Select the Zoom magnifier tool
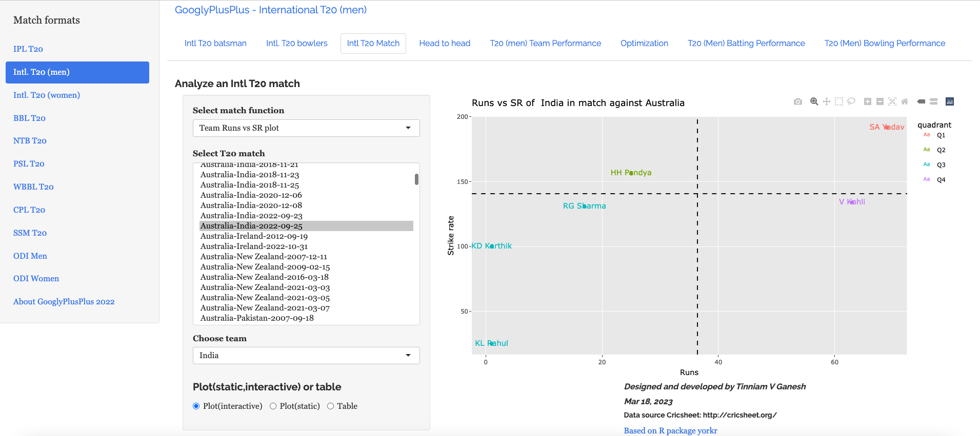This screenshot has height=436, width=980. click(814, 101)
